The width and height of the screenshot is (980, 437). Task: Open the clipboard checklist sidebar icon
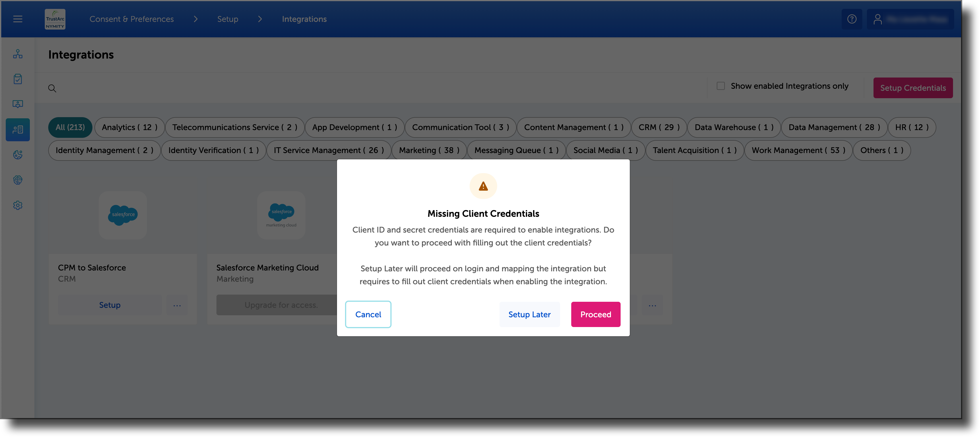[x=18, y=79]
